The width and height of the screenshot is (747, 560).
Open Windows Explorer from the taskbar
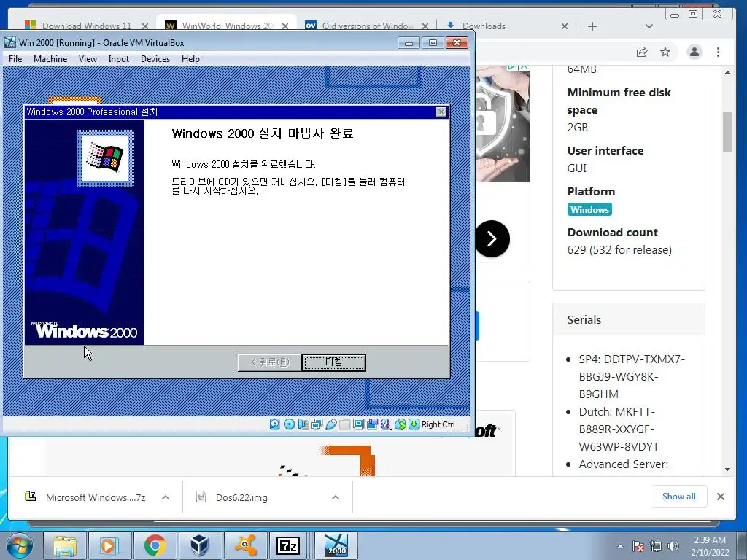[x=65, y=545]
